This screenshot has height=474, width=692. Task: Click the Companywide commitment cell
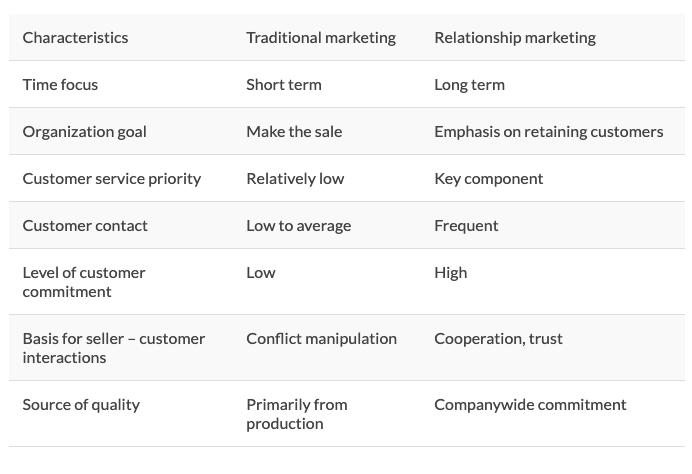530,405
